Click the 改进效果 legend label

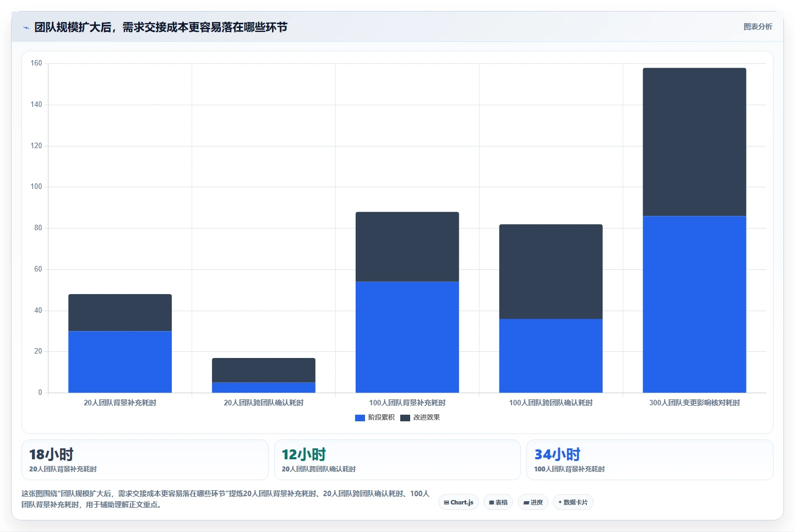426,417
